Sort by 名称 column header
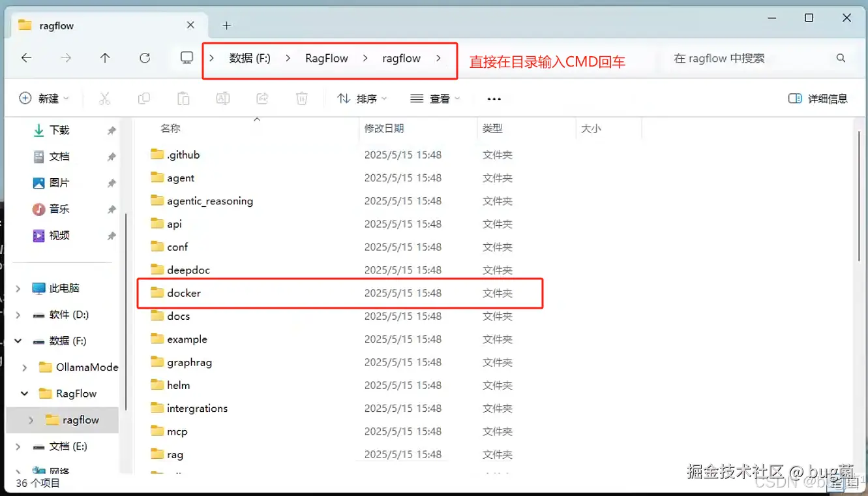 click(171, 129)
